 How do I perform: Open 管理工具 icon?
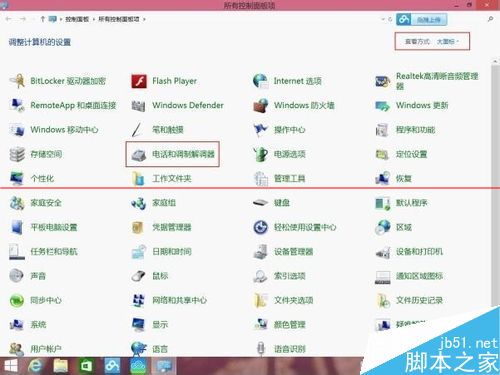(260, 178)
